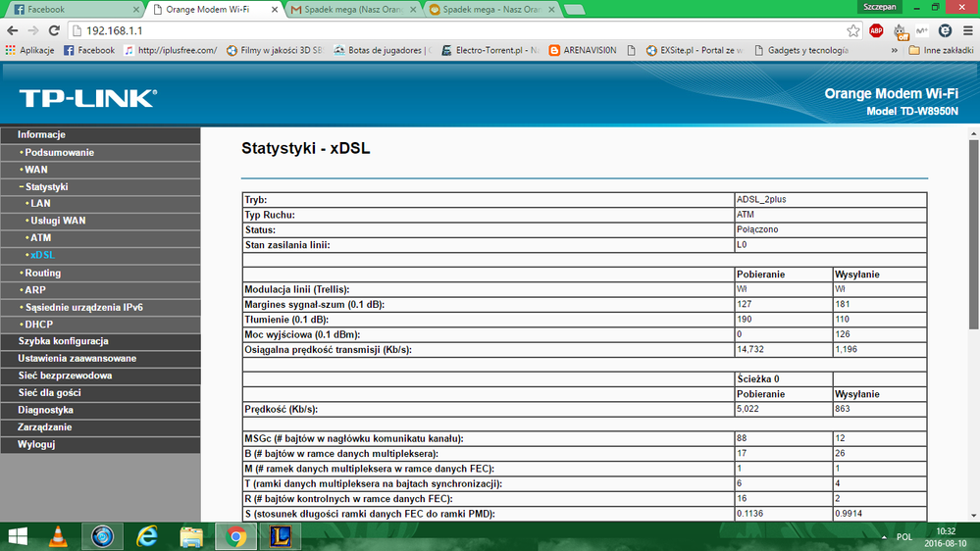The image size is (980, 551).
Task: Open Internet Explorer from the taskbar
Action: (x=147, y=536)
